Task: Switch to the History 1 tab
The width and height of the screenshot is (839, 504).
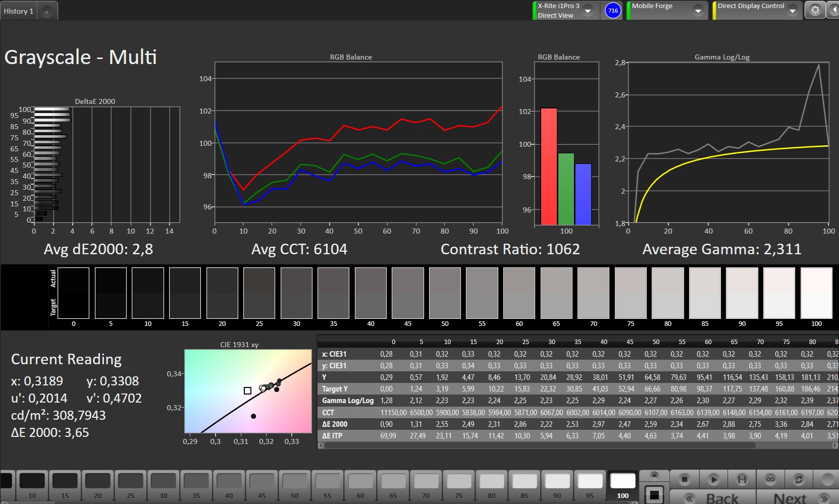Action: click(19, 11)
